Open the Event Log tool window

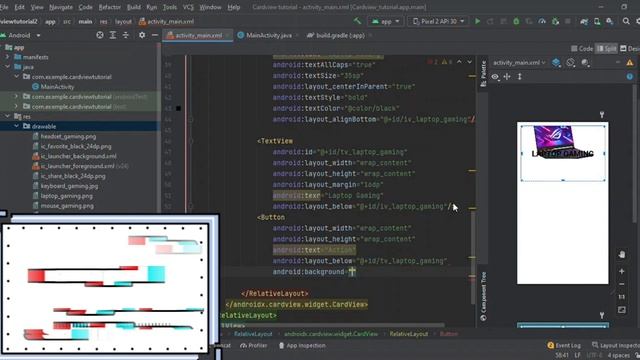coord(564,345)
